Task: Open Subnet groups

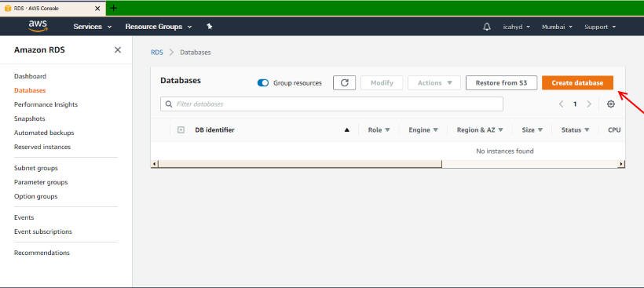Action: click(35, 168)
